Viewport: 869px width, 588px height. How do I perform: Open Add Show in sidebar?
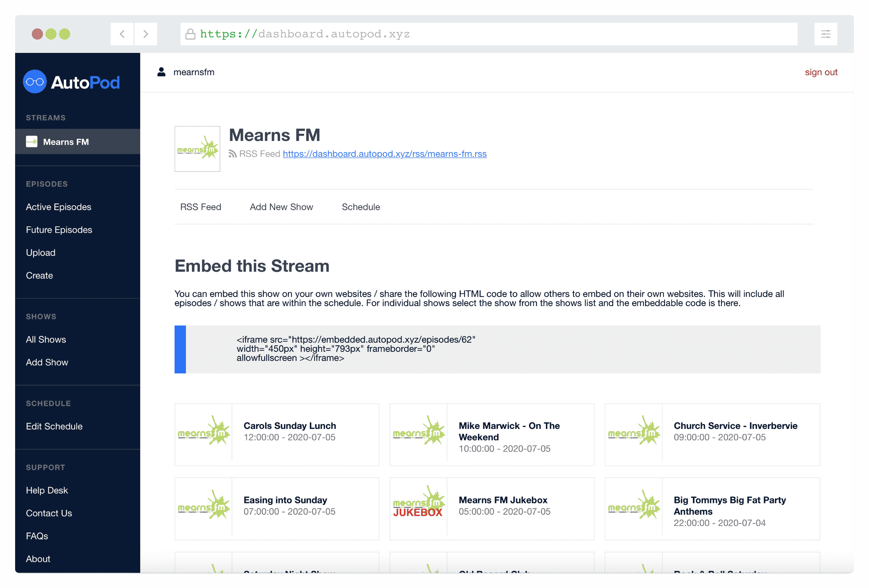(x=47, y=362)
